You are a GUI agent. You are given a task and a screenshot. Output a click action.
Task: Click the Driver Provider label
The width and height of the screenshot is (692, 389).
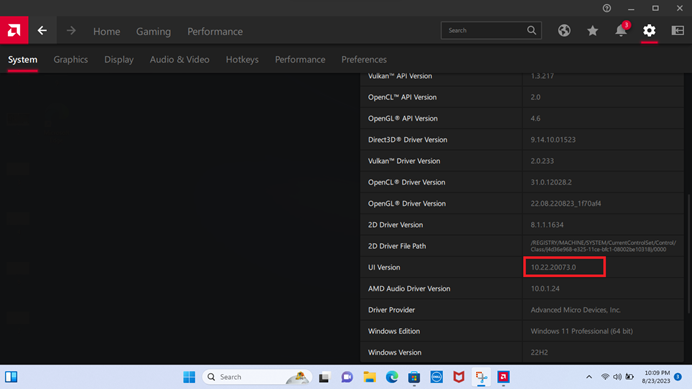click(391, 310)
